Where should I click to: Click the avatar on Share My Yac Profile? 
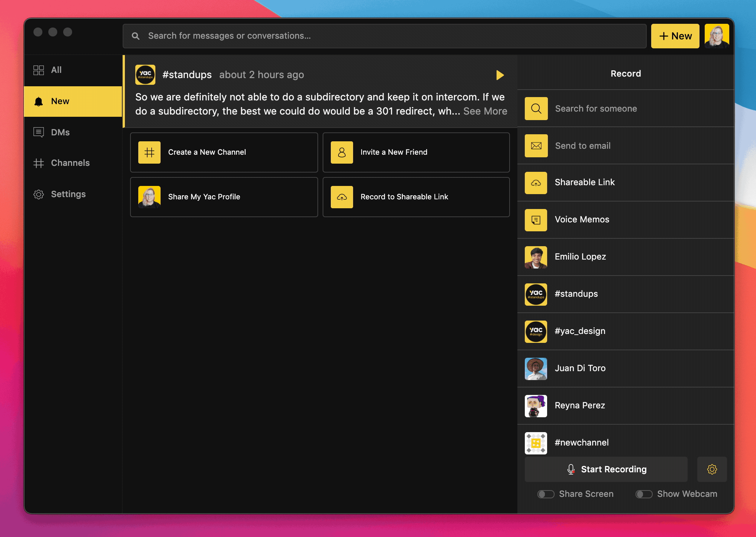(x=149, y=197)
